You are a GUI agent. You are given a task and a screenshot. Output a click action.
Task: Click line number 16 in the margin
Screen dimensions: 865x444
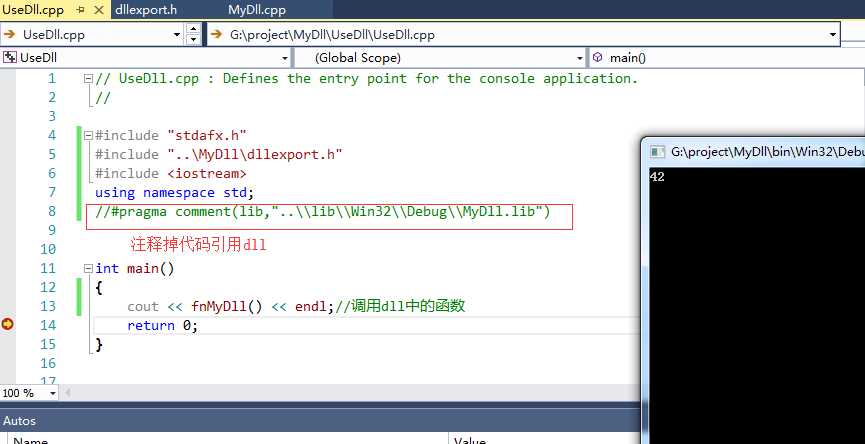pos(48,363)
